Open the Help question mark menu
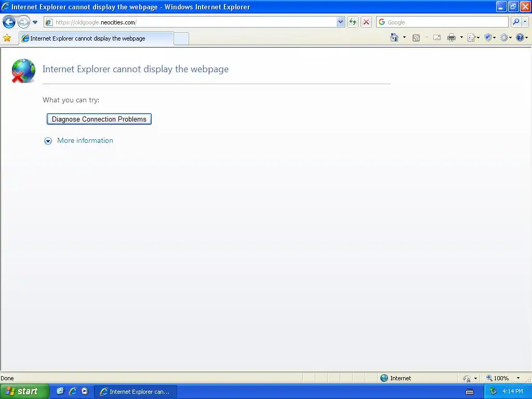The width and height of the screenshot is (532, 399). point(522,37)
